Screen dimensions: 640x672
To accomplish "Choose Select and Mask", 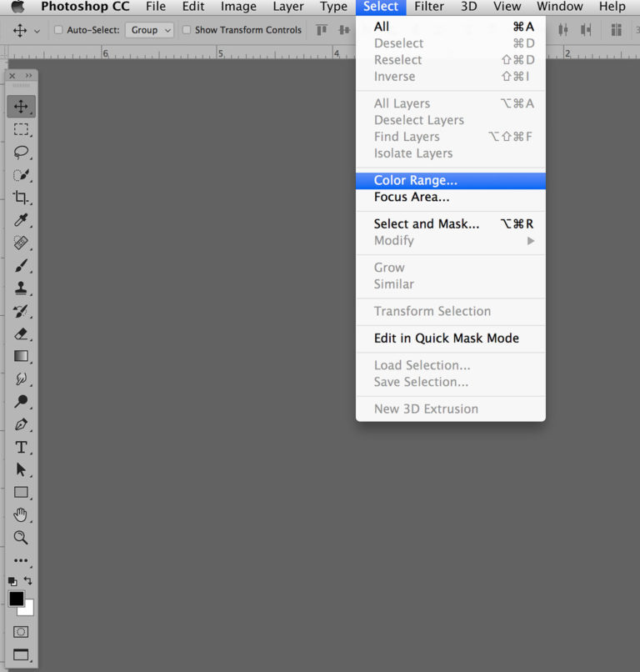I will pos(451,223).
